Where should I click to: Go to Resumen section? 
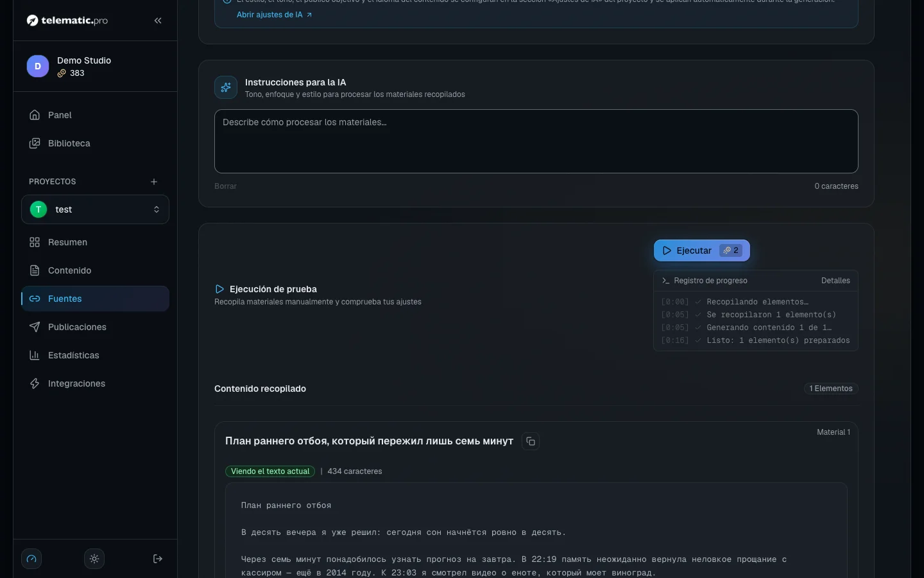95,242
